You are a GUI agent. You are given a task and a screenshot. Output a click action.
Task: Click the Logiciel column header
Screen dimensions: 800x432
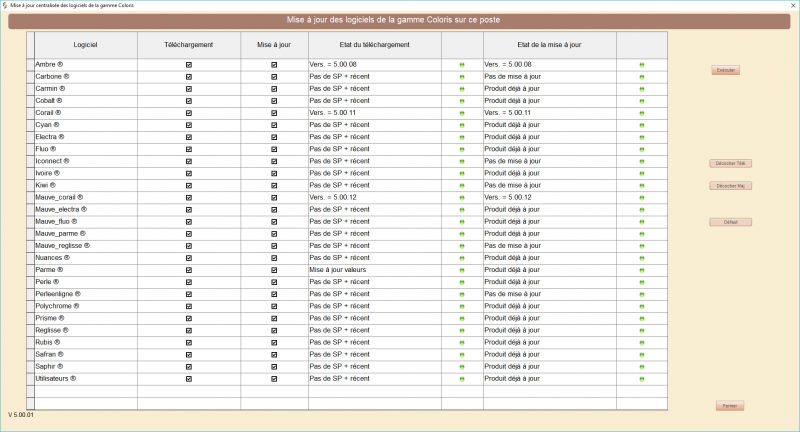86,45
